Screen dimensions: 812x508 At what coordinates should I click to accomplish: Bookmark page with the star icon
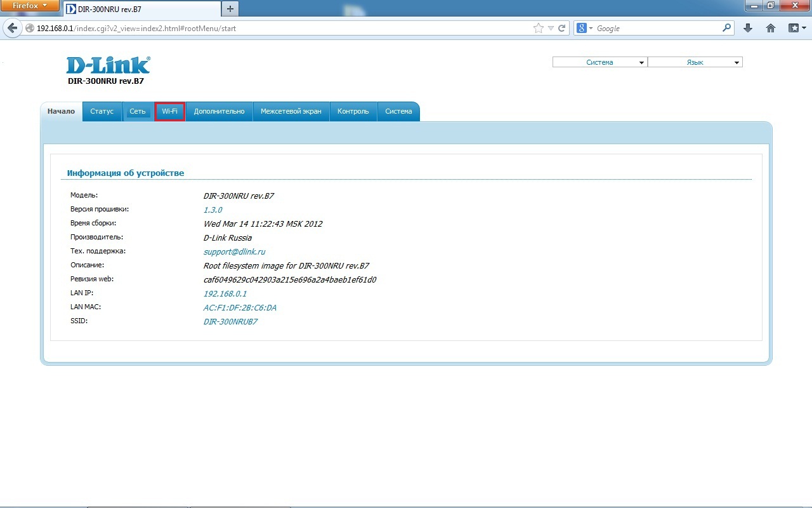coord(539,29)
